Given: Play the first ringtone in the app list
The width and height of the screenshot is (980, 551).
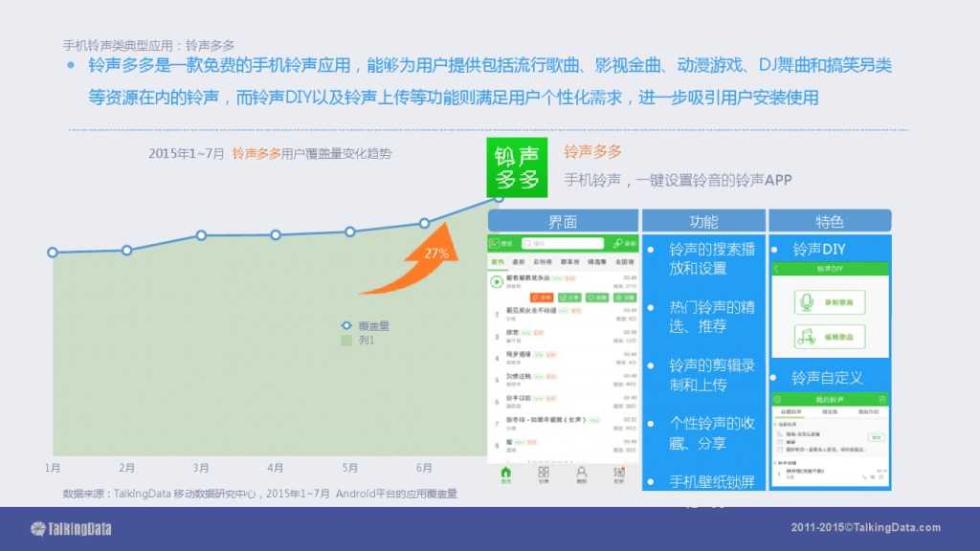Looking at the screenshot, I should pyautogui.click(x=498, y=281).
